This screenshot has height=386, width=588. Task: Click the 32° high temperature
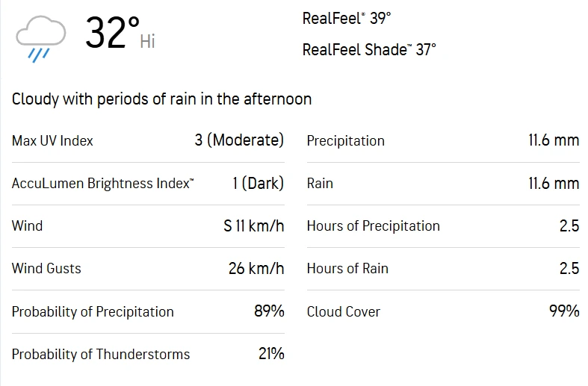tap(112, 33)
